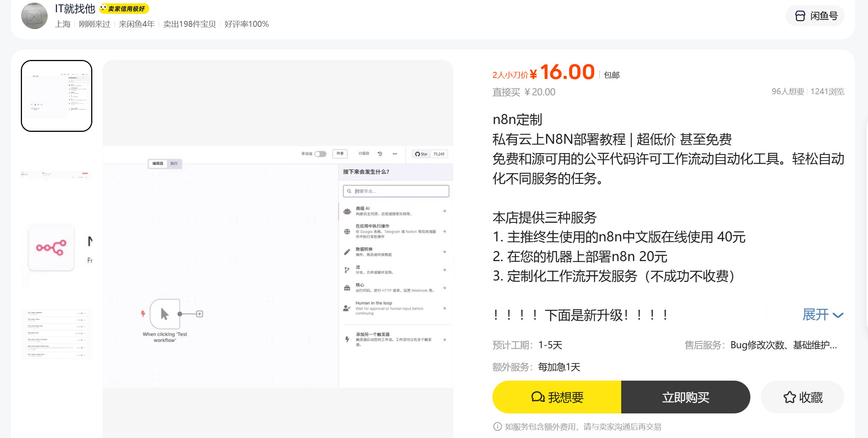Viewport: 868px width, 438px height.
Task: Click the 卖家信用极好 credit badge
Action: tap(124, 9)
